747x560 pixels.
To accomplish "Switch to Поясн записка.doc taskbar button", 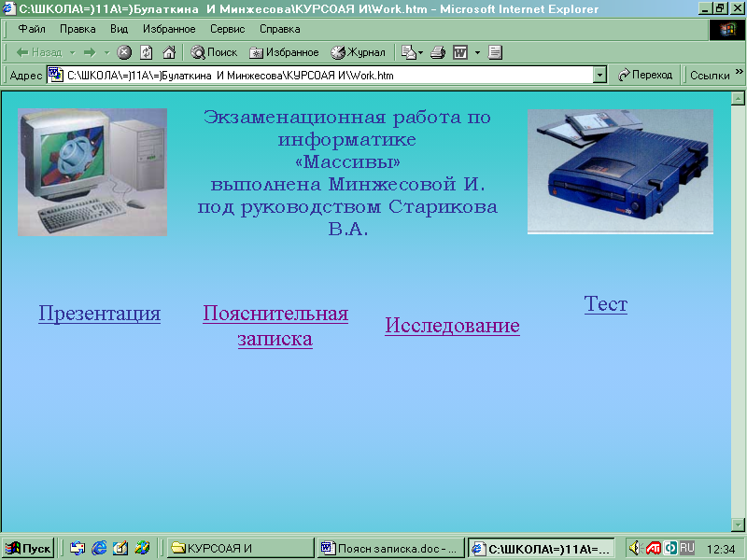I will pos(390,549).
